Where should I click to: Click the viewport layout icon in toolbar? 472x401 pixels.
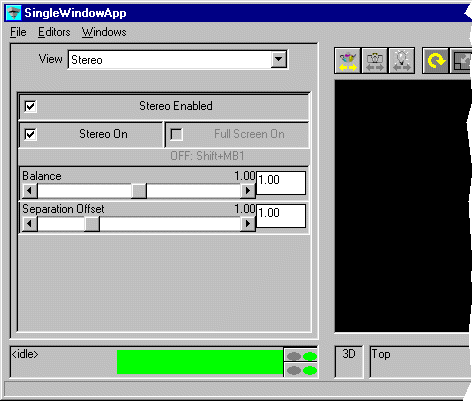pyautogui.click(x=461, y=60)
